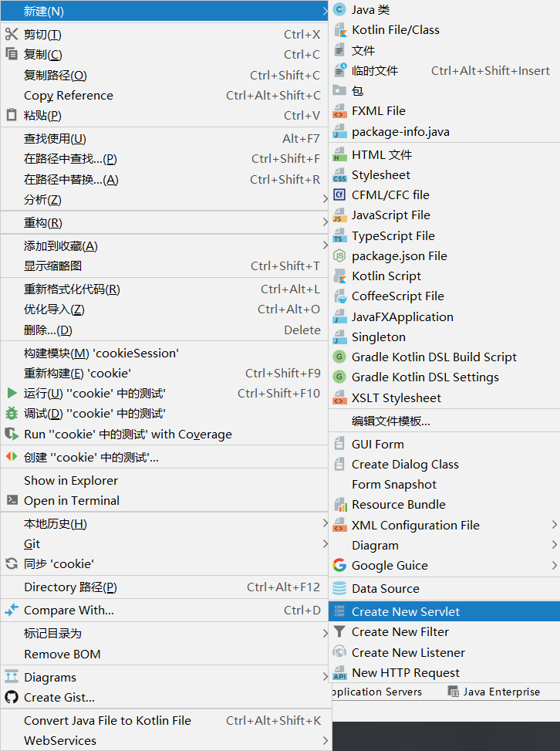Choose JavaFXApplication template
Viewport: 560px width, 751px height.
pos(444,316)
